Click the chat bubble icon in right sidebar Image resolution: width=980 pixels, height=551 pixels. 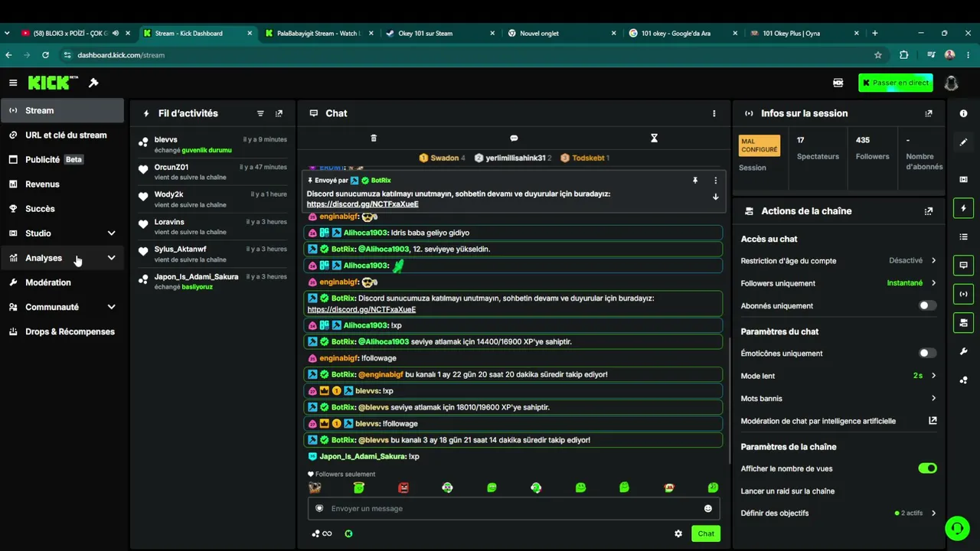[963, 265]
